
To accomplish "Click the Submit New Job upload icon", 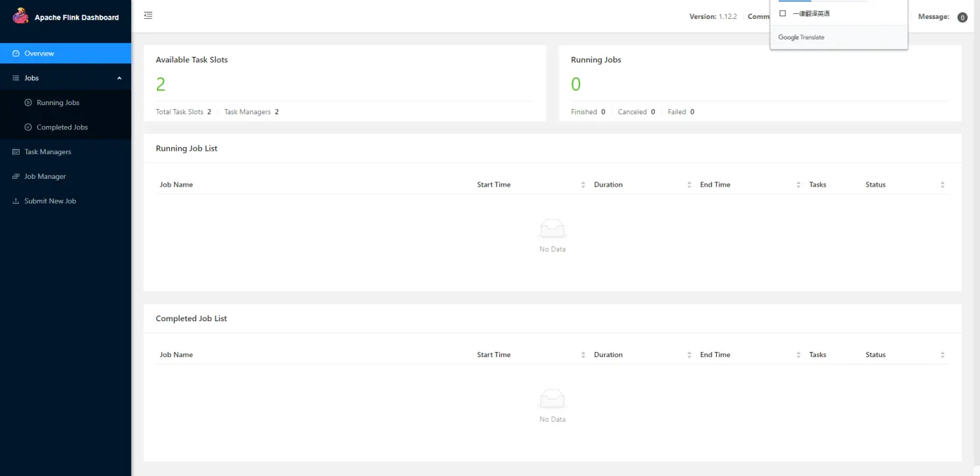I will pos(16,201).
